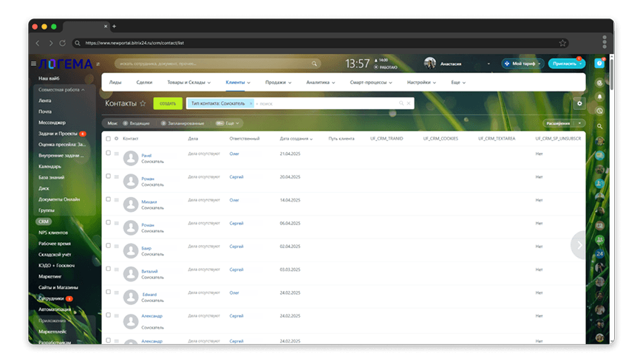Remove the Тип контакта: Соискатель filter chip
643x364 pixels.
coord(251,103)
